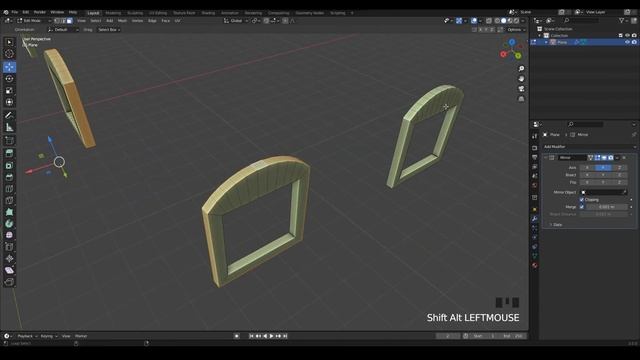This screenshot has width=640, height=360.
Task: Activate the Rotate tool
Action: pyautogui.click(x=9, y=78)
